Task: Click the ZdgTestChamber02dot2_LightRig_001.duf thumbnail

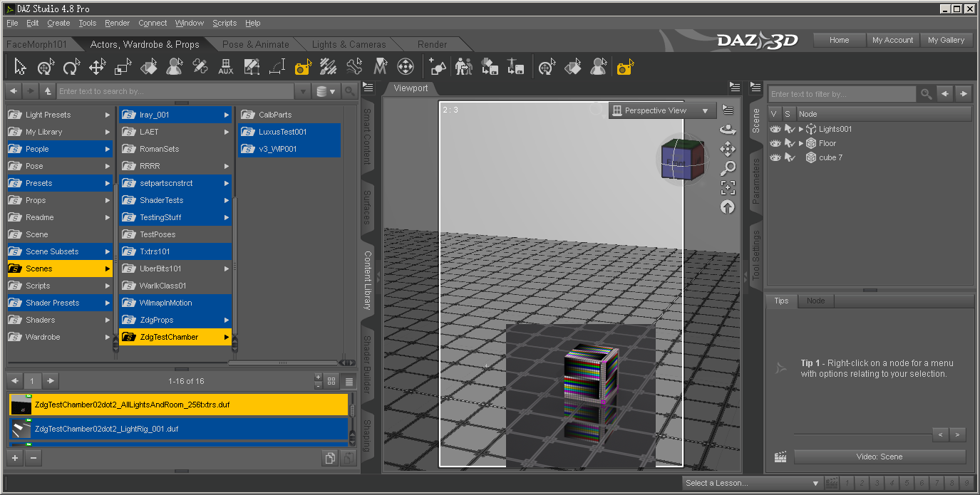Action: tap(20, 429)
